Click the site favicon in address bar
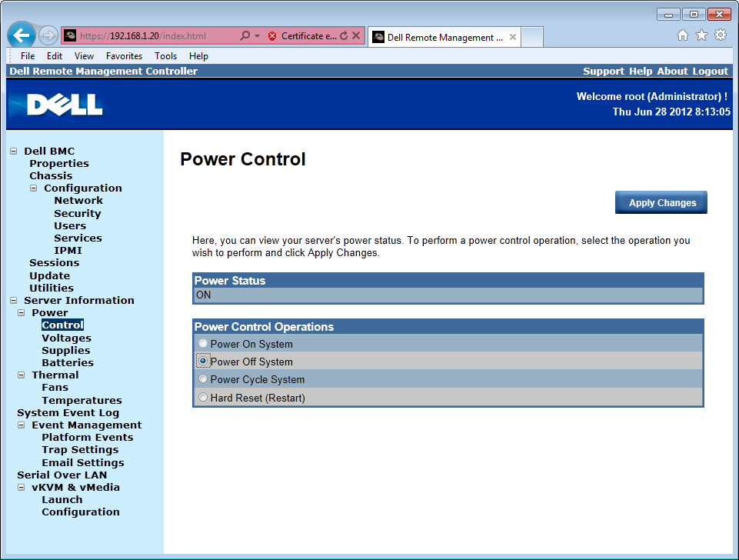The width and height of the screenshot is (739, 560). pos(70,36)
